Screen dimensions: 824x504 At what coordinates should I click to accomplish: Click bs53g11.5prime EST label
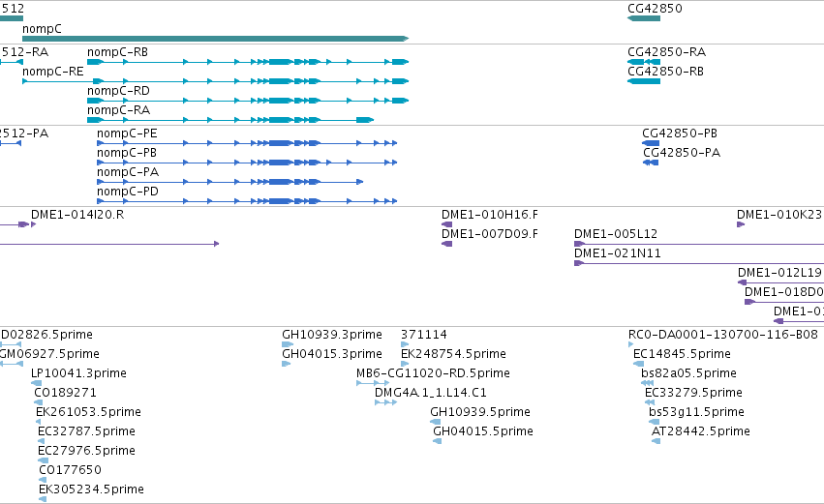[x=696, y=412]
